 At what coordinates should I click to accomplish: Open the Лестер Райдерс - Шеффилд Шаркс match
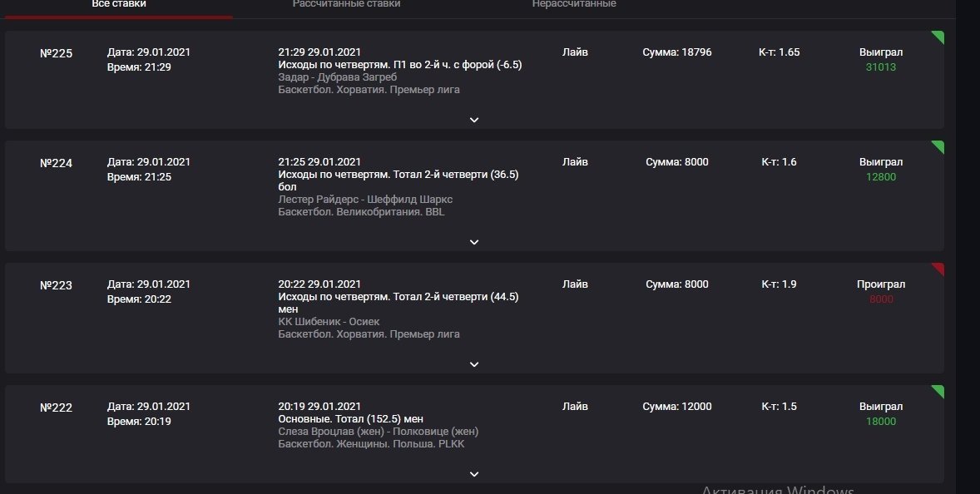(365, 200)
